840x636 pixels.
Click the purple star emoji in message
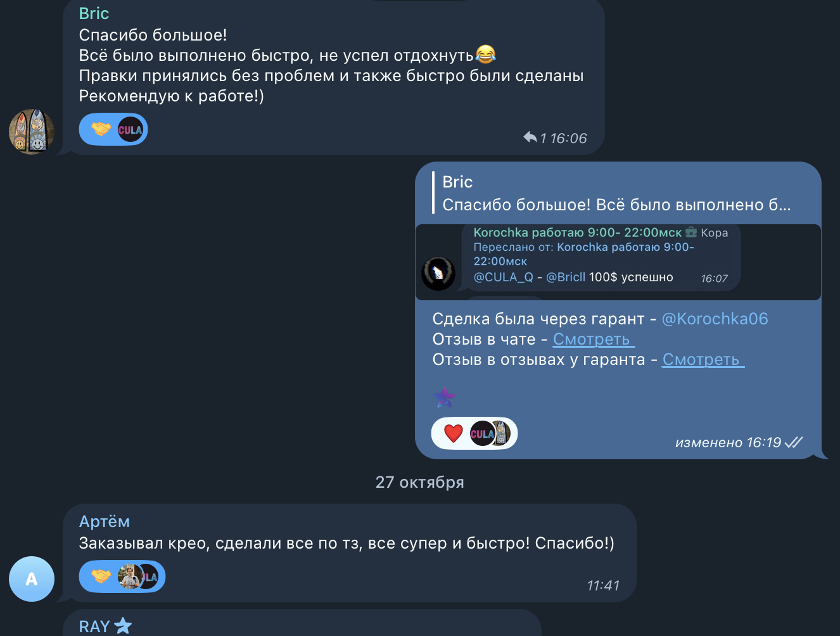pyautogui.click(x=444, y=397)
